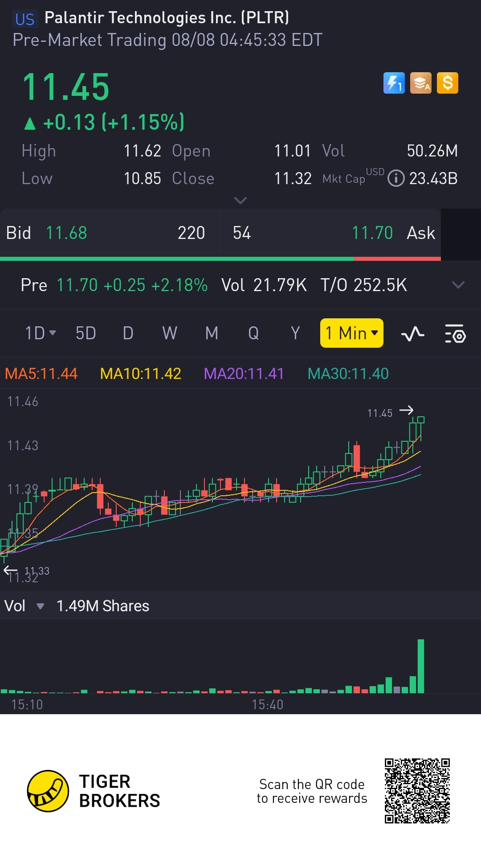Expand the Pre-market row chevron

458,285
